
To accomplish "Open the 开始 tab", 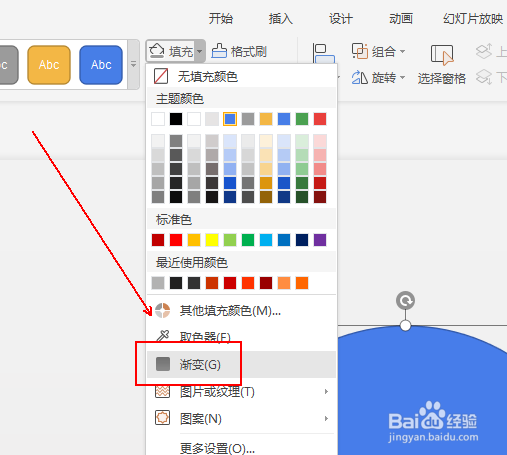I will [221, 18].
